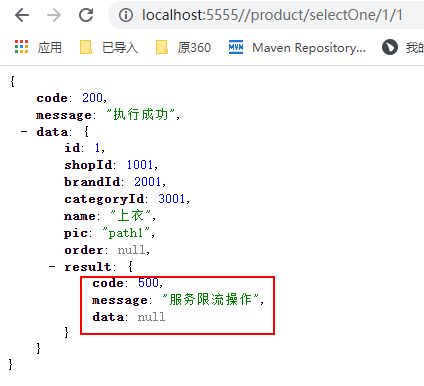Click the pic key label
Image resolution: width=424 pixels, height=386 pixels.
76,233
